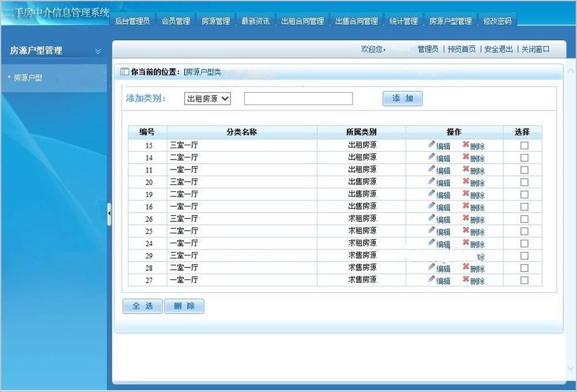
Task: Click the 添加 button
Action: click(403, 99)
